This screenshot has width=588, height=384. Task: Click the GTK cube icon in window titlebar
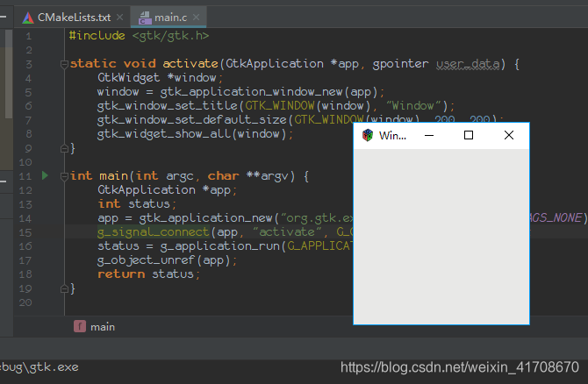(x=368, y=135)
